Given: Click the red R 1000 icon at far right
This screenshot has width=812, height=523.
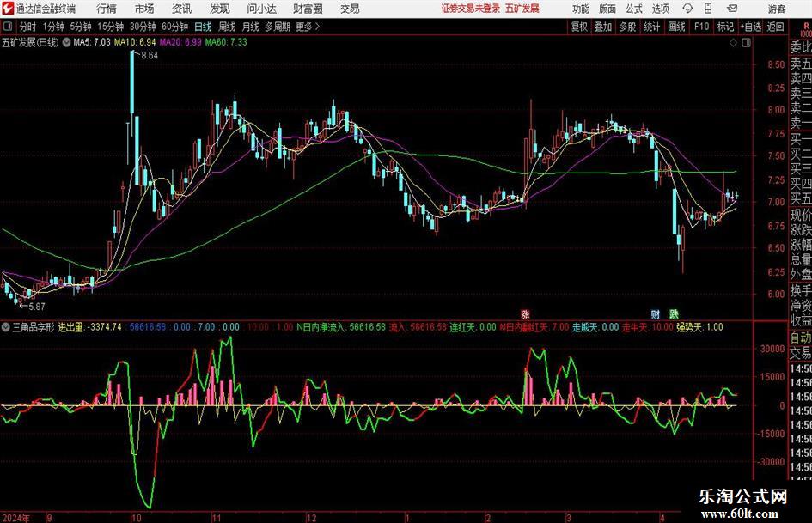Looking at the screenshot, I should tap(806, 29).
